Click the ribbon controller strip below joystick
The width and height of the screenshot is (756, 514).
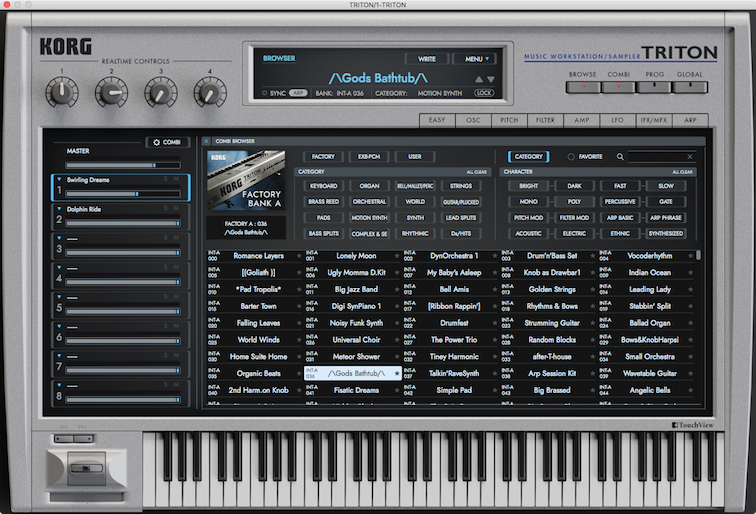(87, 497)
